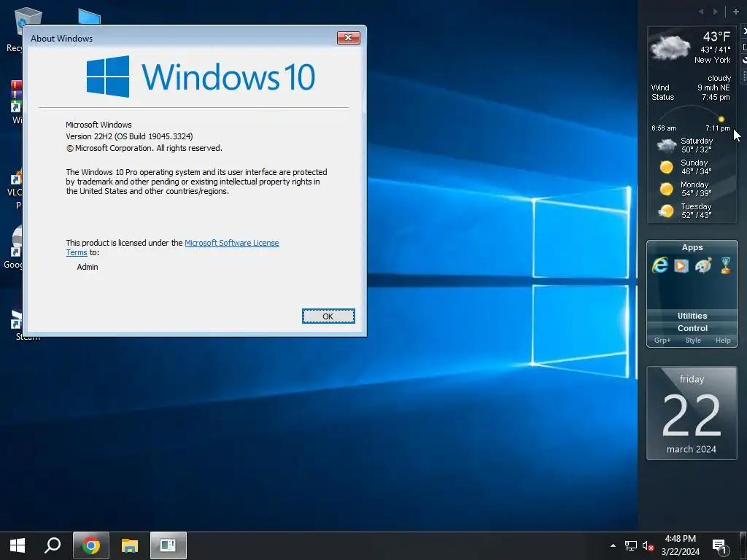
Task: Open taskbar search magnifier
Action: 53,545
